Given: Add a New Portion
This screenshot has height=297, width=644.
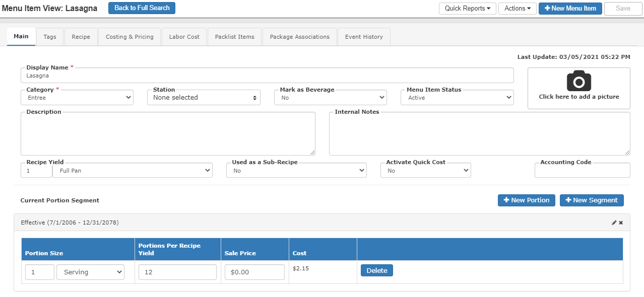Looking at the screenshot, I should (527, 200).
